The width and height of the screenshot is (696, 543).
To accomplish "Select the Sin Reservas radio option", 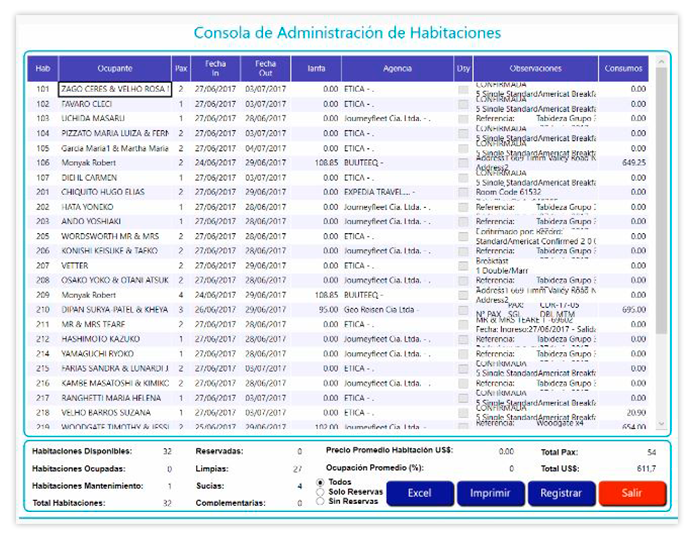I will point(320,502).
